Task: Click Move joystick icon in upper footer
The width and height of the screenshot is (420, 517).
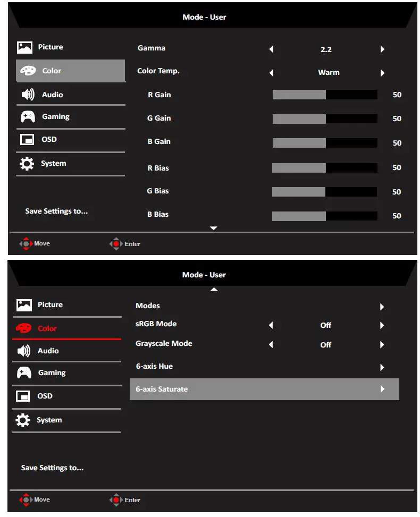Action: [26, 244]
